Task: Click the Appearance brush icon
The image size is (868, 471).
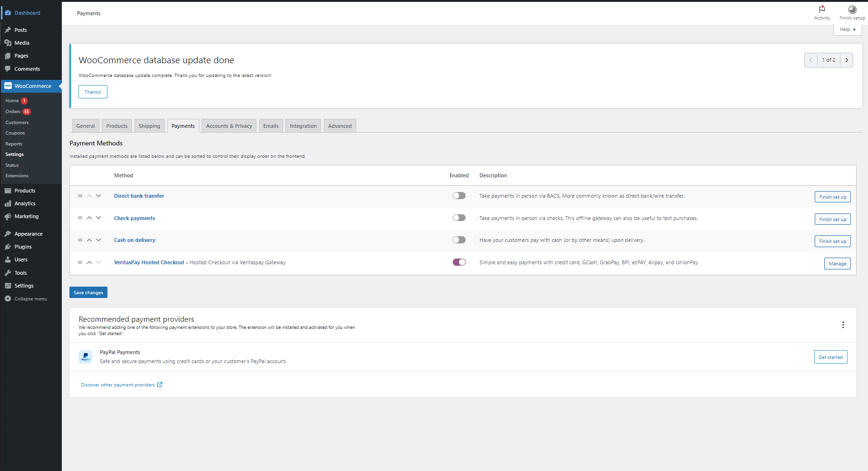Action: click(x=8, y=234)
